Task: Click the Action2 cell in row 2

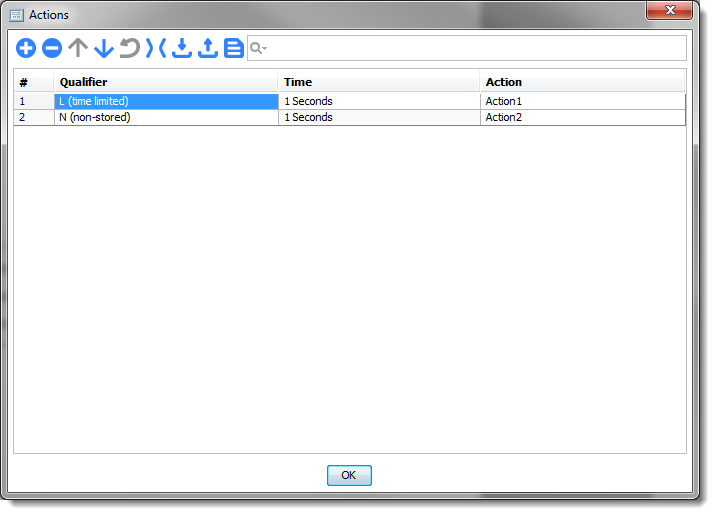Action: 580,117
